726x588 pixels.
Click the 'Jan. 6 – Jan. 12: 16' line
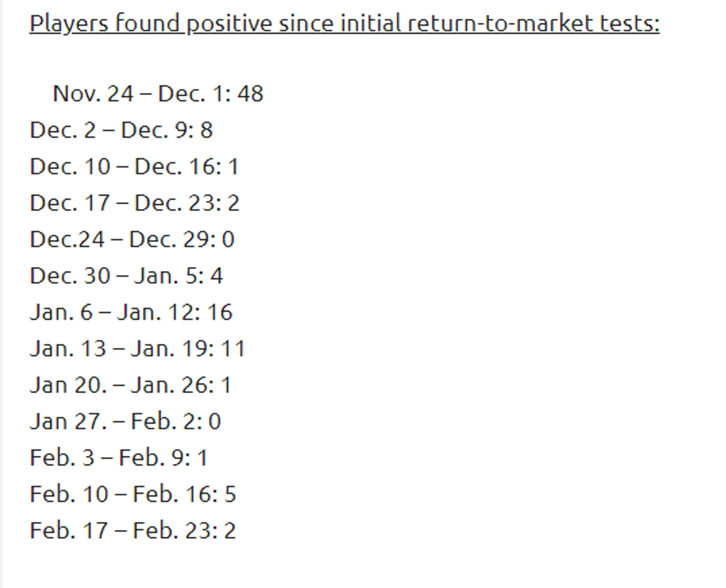[x=131, y=312]
